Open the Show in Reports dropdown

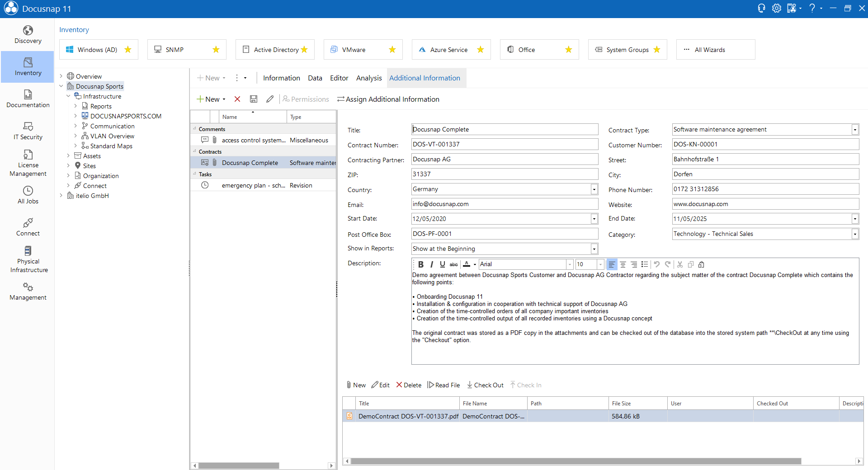[594, 249]
